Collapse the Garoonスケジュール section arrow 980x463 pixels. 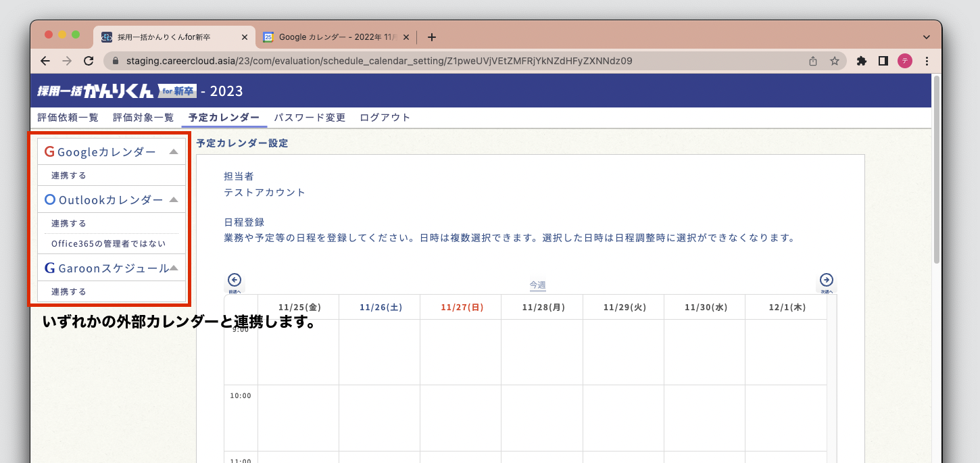174,268
